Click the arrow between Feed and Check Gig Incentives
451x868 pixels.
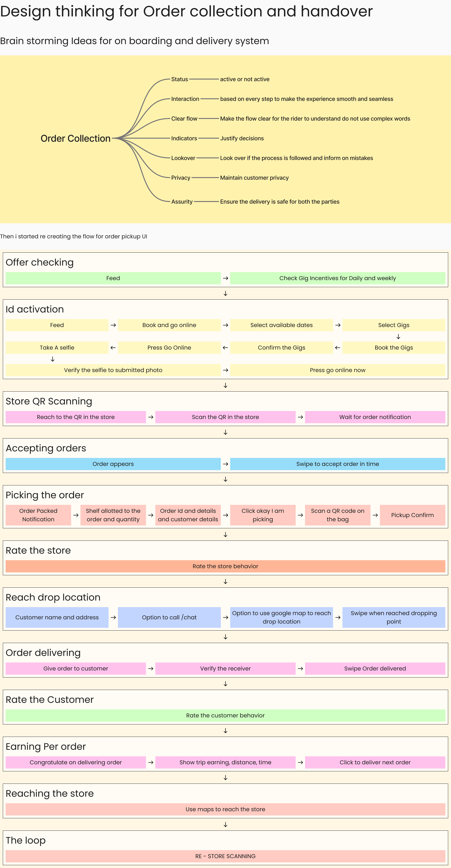pos(225,278)
